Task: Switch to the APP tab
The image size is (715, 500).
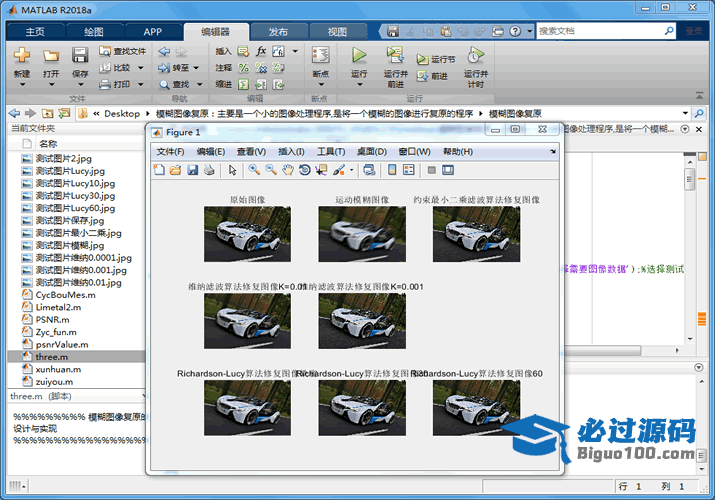Action: point(153,31)
